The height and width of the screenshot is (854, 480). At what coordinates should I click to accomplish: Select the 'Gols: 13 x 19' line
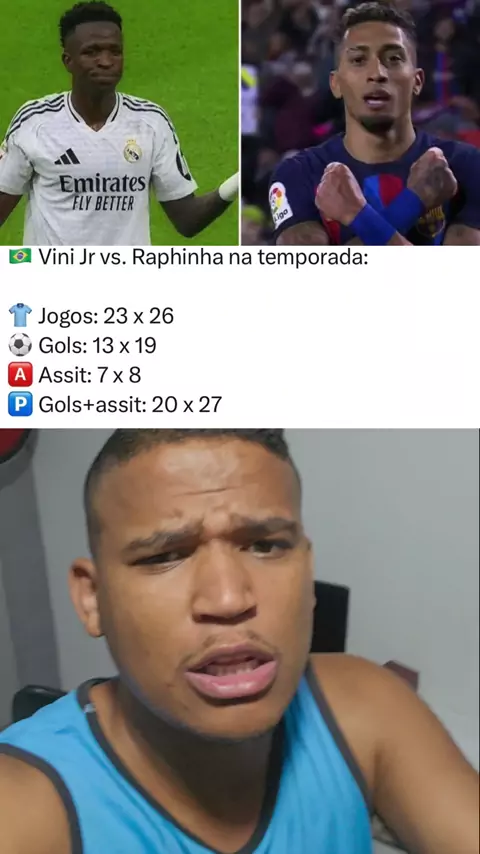tap(98, 345)
